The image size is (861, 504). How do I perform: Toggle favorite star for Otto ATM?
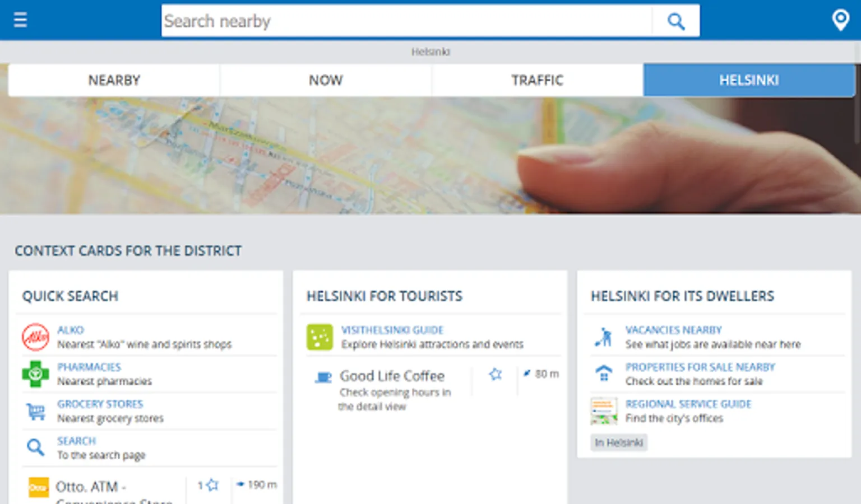click(x=212, y=485)
